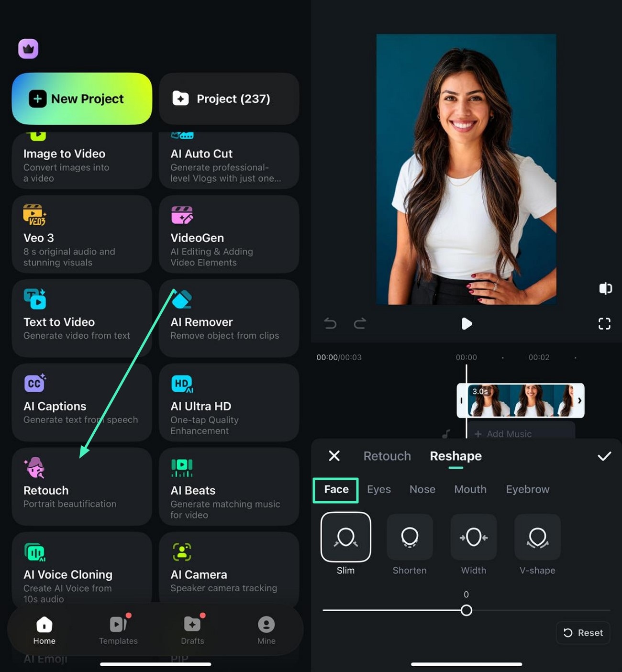
Task: Toggle the before/after compare icon
Action: [x=605, y=288]
